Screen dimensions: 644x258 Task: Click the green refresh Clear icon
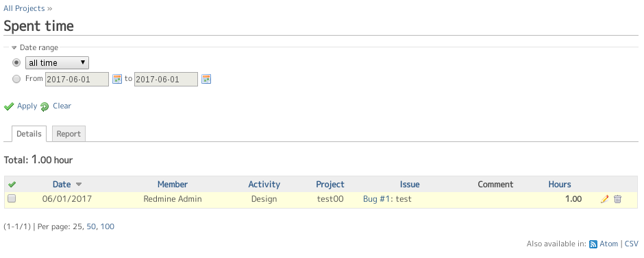point(45,106)
